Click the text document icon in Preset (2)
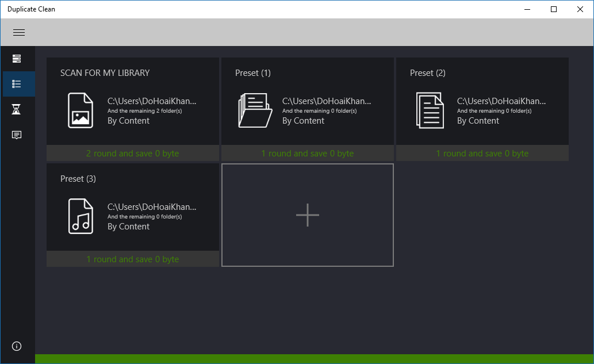 430,110
